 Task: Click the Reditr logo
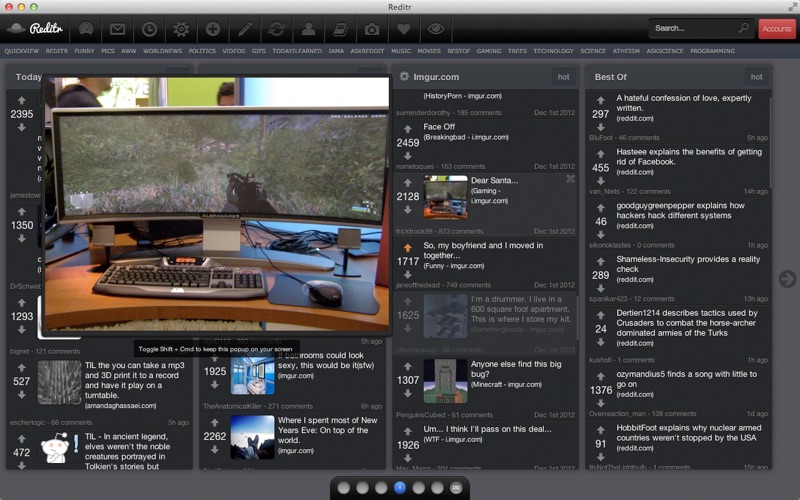coord(35,29)
